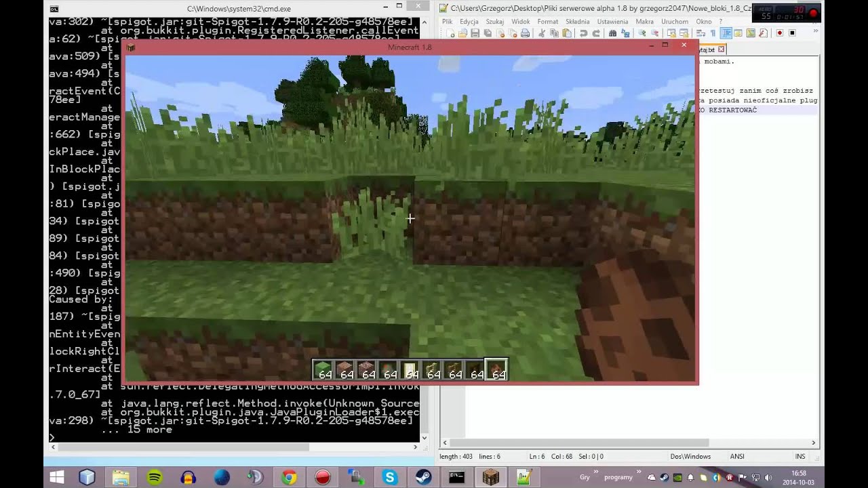This screenshot has width=868, height=488.
Task: Click the Open file icon in Notepad++
Action: (462, 33)
